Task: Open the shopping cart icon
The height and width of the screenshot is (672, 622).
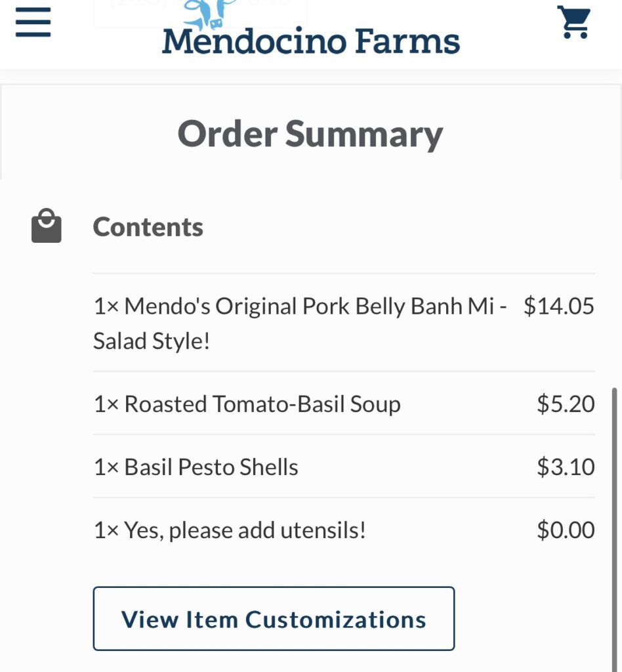Action: [x=574, y=24]
